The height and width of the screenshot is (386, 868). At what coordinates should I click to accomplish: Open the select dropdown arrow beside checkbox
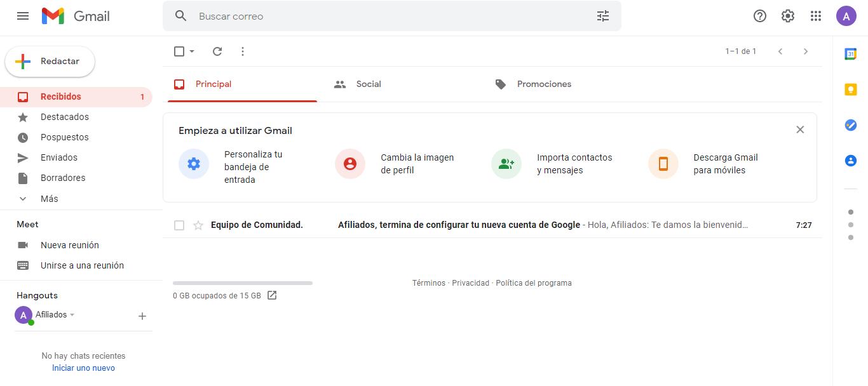pyautogui.click(x=192, y=51)
